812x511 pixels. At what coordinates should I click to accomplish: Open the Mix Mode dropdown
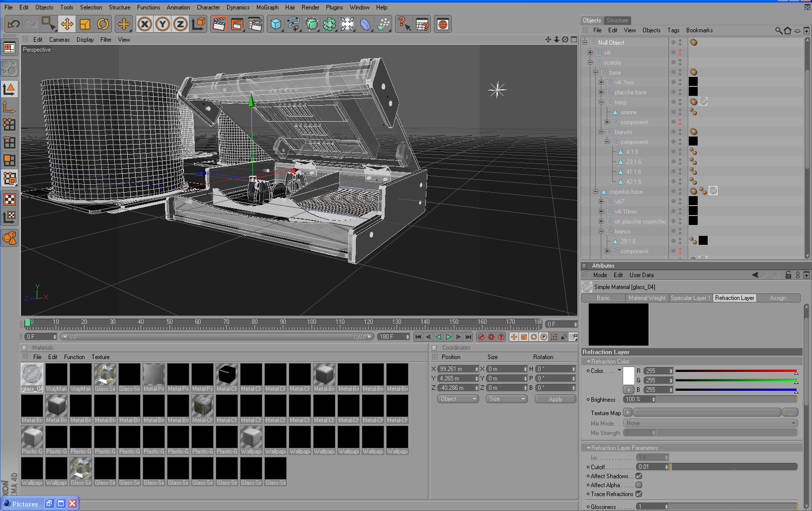710,423
